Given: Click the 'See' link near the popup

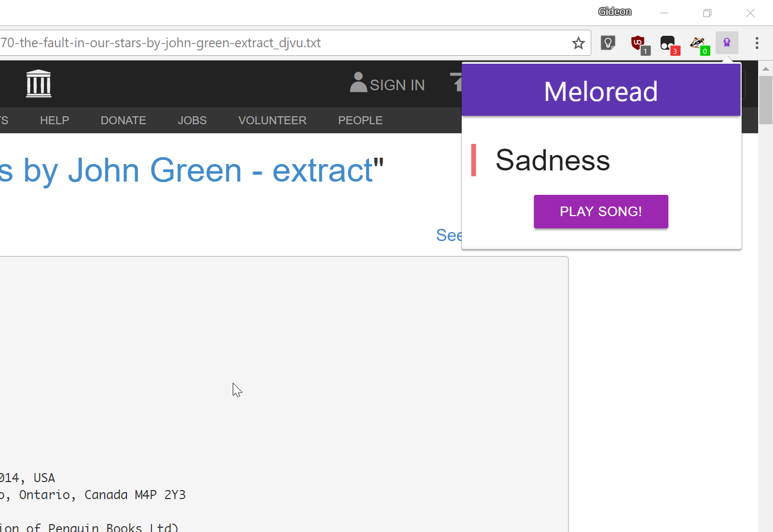Looking at the screenshot, I should 449,235.
